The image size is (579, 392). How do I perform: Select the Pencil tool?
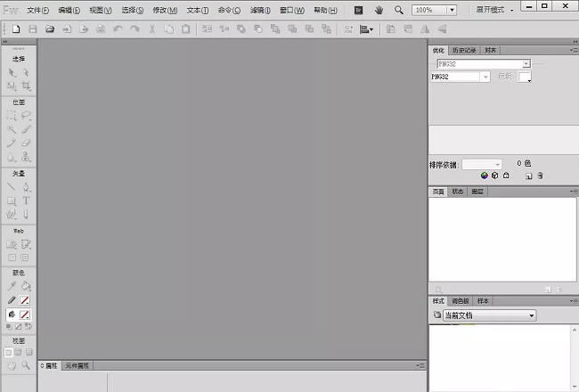tap(12, 143)
